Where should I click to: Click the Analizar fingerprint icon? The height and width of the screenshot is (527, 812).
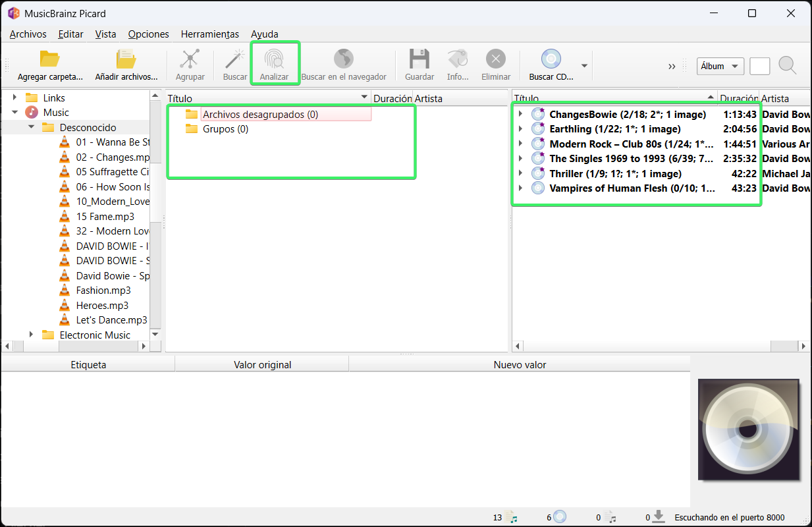point(274,59)
